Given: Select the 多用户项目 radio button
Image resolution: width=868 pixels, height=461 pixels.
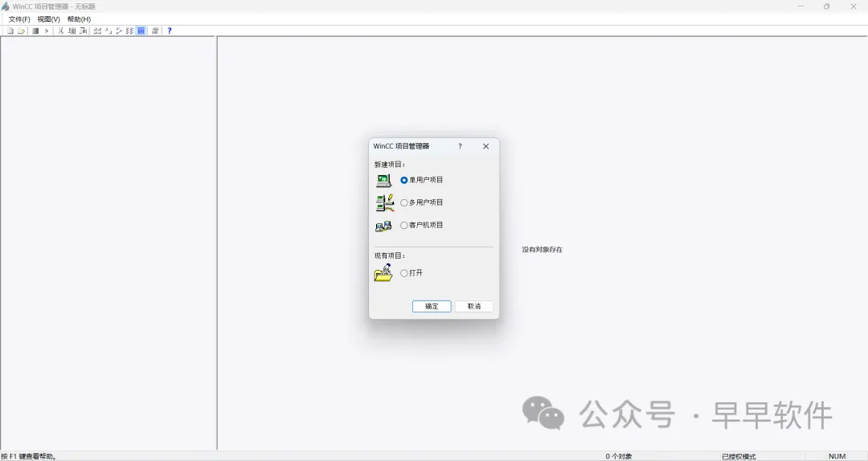Looking at the screenshot, I should tap(404, 202).
